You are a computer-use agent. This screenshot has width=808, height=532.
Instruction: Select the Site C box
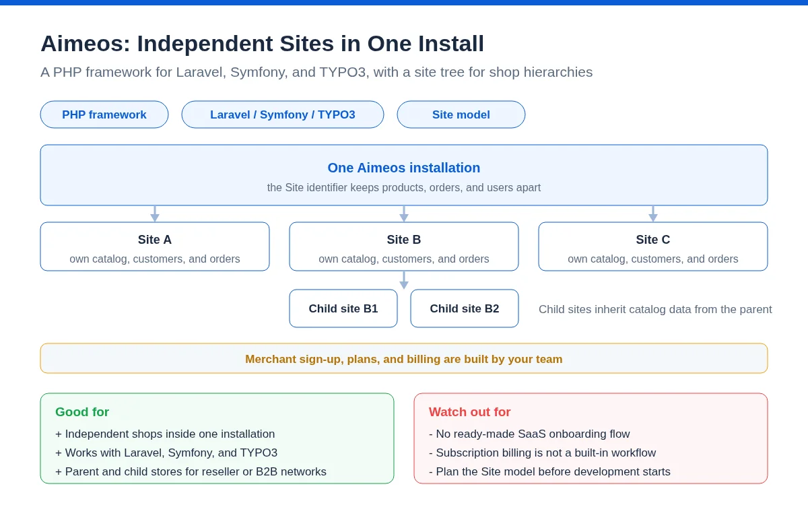(x=653, y=246)
